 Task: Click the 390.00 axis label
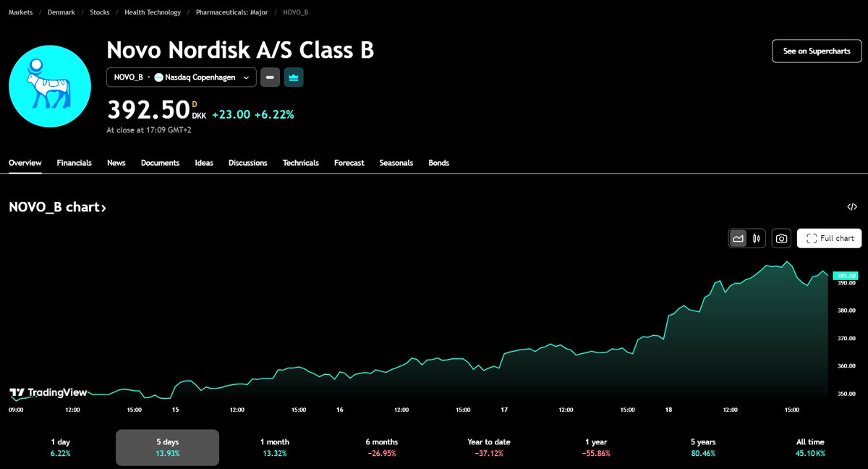pyautogui.click(x=846, y=283)
